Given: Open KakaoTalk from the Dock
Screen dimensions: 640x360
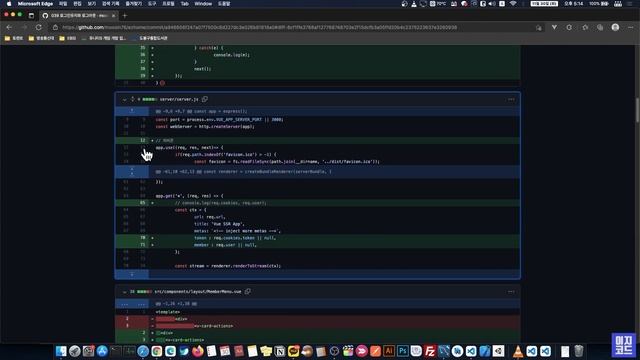Looking at the screenshot, I should [293, 351].
